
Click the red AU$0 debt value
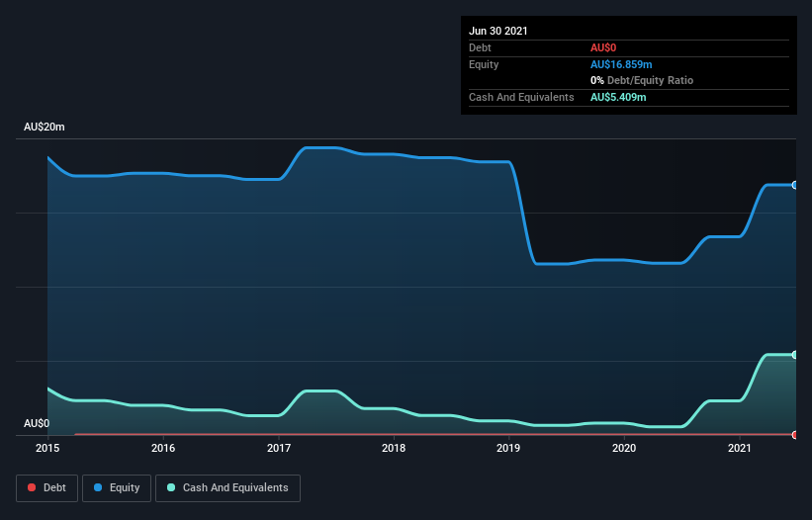[x=603, y=47]
